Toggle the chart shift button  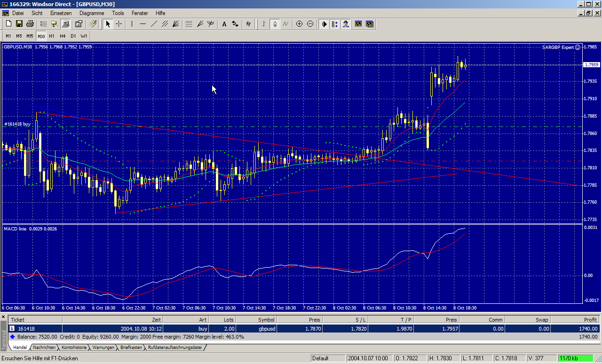point(335,24)
